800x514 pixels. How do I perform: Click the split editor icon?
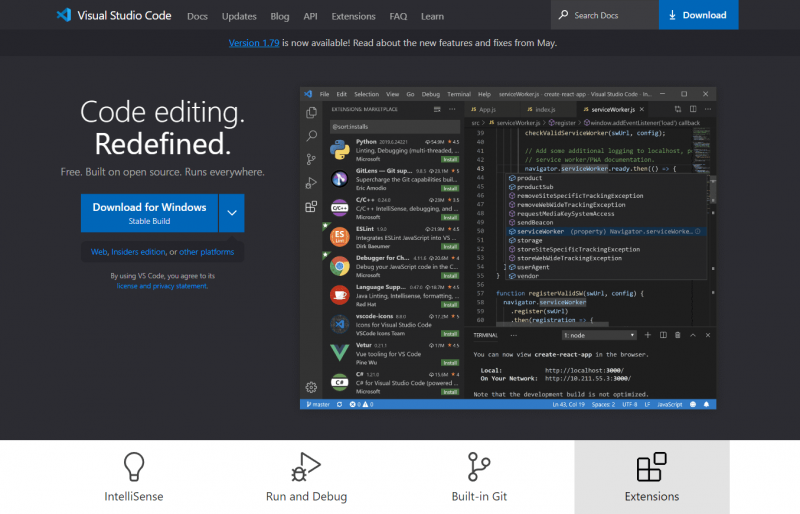point(693,109)
